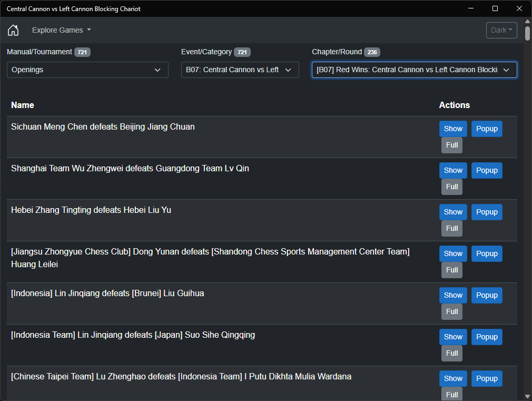Open Full view for Zhang Tingting game
The width and height of the screenshot is (532, 401).
tap(452, 228)
